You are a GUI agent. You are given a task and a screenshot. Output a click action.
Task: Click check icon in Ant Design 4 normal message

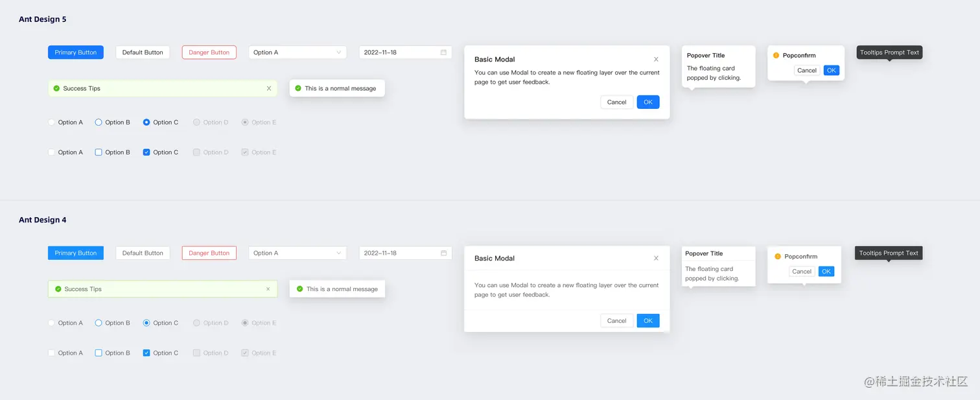[299, 289]
